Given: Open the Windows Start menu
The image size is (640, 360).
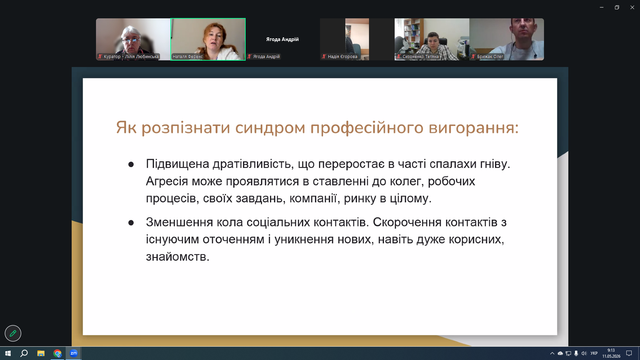Looking at the screenshot, I should click(8, 353).
